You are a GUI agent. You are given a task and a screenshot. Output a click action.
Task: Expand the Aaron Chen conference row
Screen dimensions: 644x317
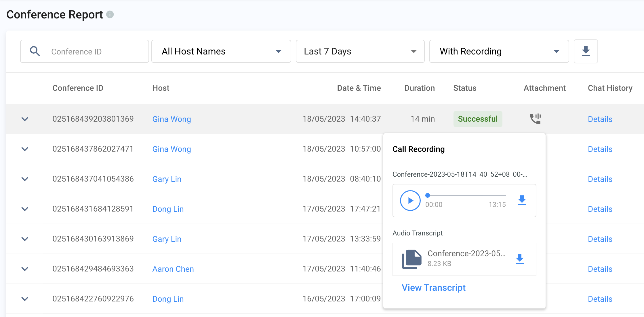[25, 269]
